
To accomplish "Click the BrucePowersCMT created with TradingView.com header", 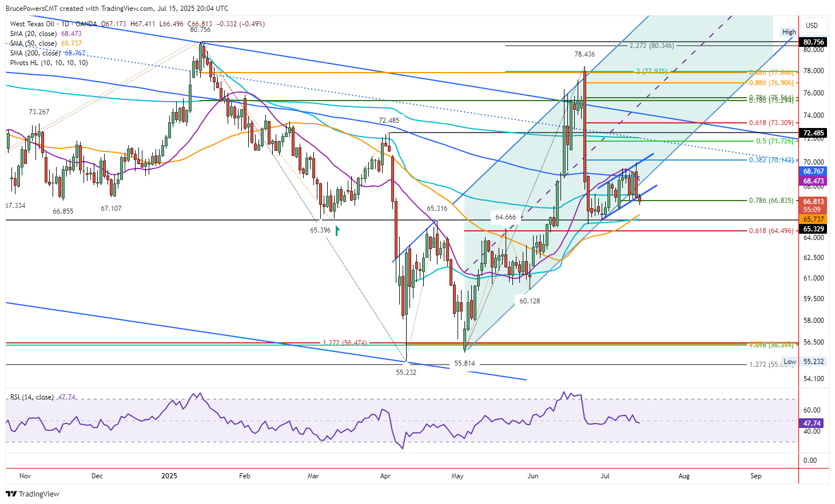I will pos(117,9).
